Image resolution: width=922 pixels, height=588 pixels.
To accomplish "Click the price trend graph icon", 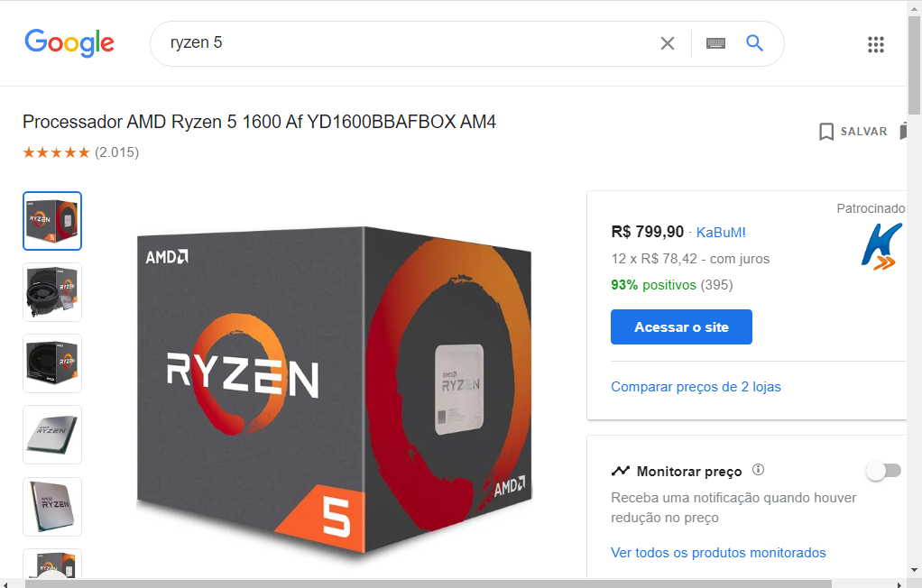I will tap(621, 471).
